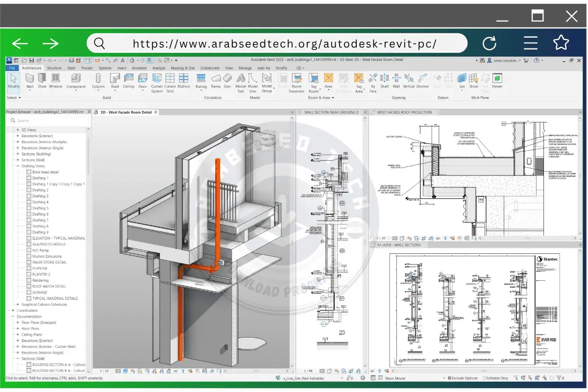Switch to the Collaborate ribbon tab

pyautogui.click(x=210, y=68)
